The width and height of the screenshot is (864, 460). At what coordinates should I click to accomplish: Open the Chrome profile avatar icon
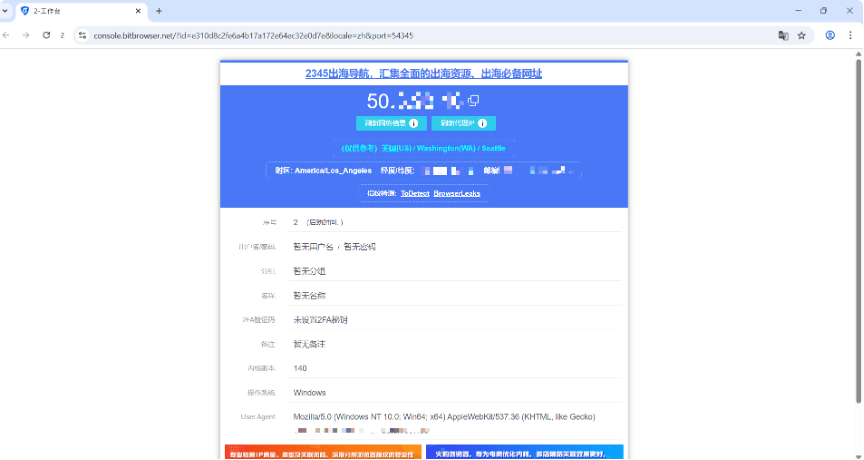coord(830,35)
